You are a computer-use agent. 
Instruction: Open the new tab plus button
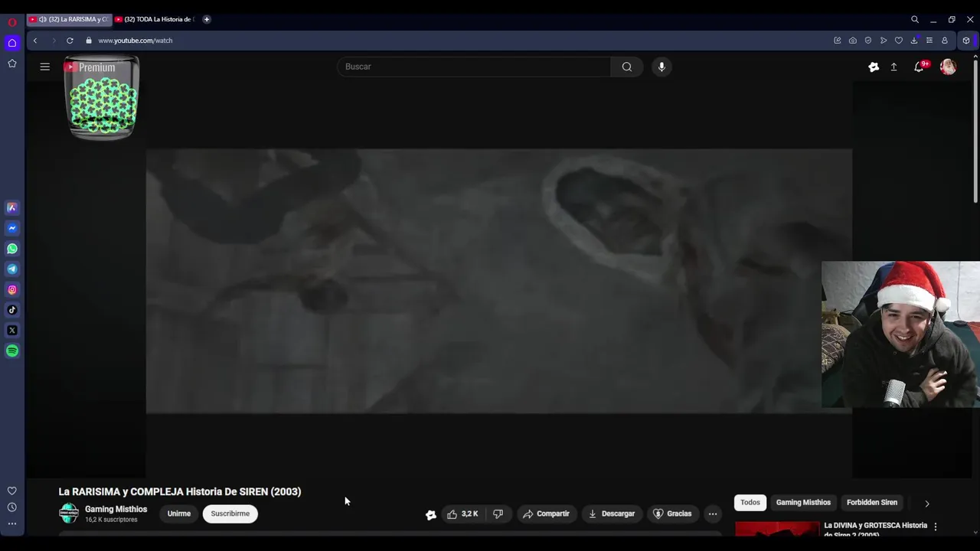coord(207,19)
